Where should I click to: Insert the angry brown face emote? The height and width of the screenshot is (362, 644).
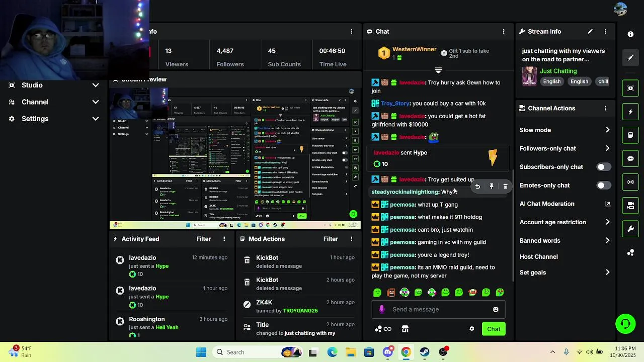(391, 292)
